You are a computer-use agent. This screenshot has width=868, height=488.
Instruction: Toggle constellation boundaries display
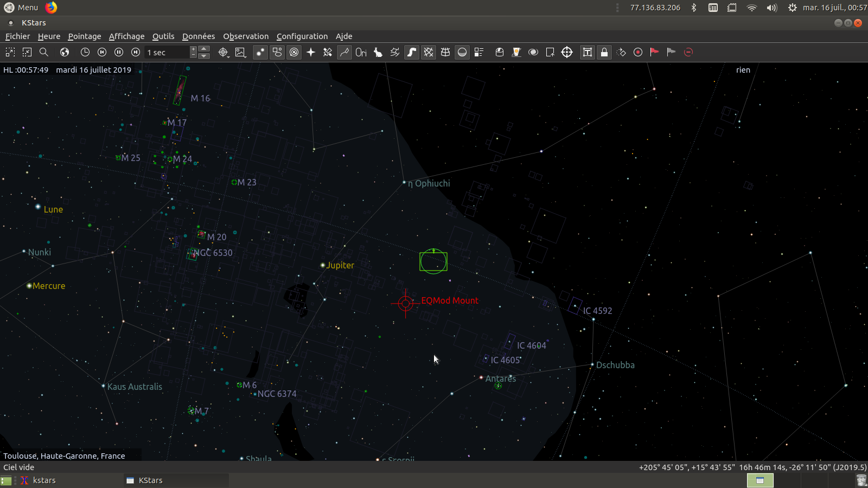tap(395, 52)
